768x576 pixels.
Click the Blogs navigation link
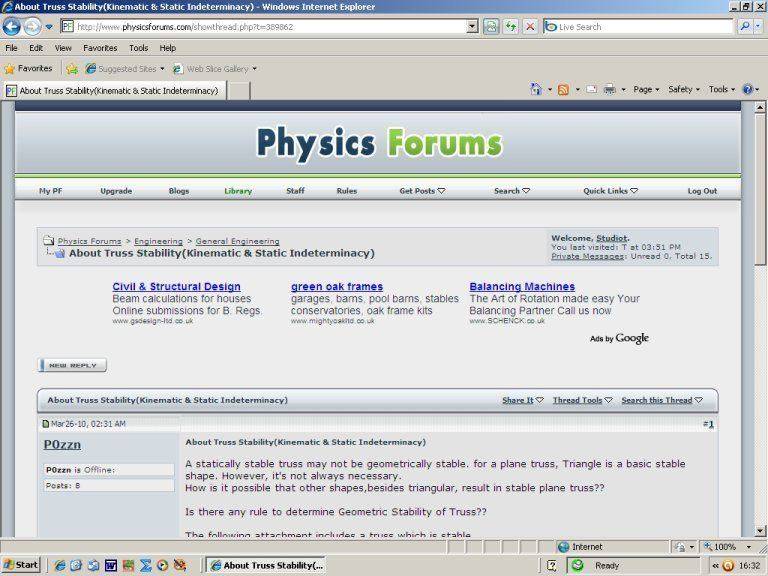click(x=179, y=191)
